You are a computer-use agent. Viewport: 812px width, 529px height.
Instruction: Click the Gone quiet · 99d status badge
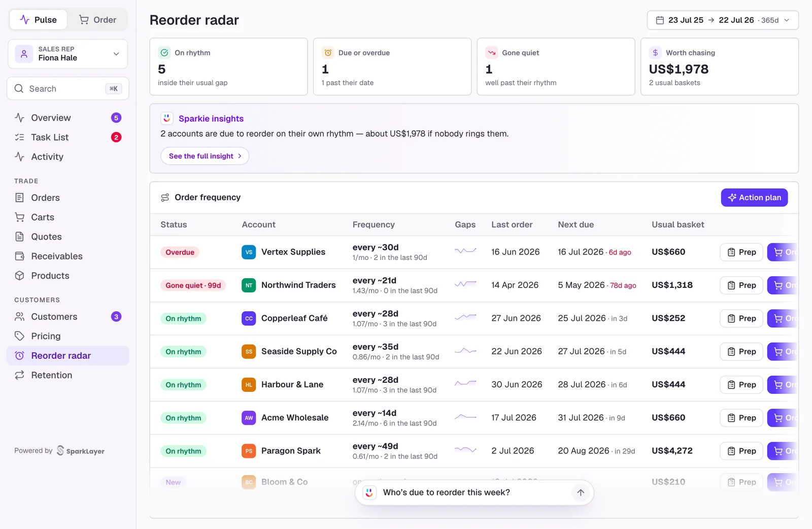(x=193, y=285)
